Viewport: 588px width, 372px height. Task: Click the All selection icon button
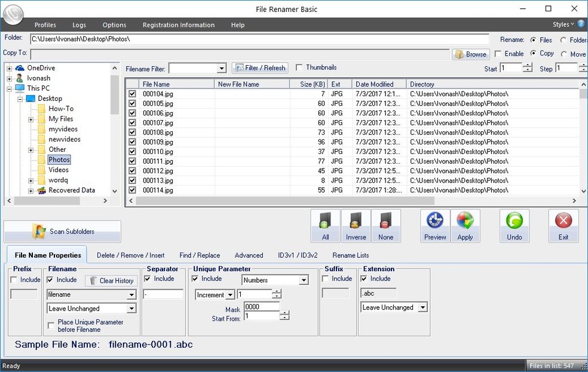[x=325, y=226]
